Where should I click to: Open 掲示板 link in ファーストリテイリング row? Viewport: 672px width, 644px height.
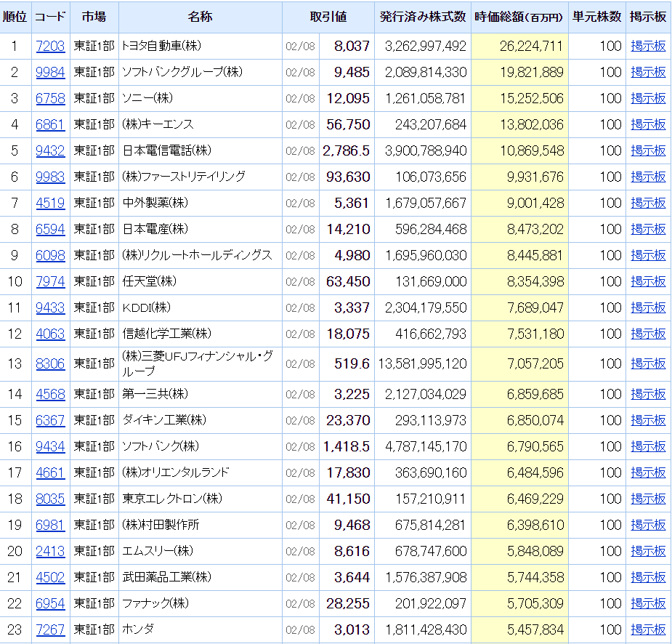648,177
